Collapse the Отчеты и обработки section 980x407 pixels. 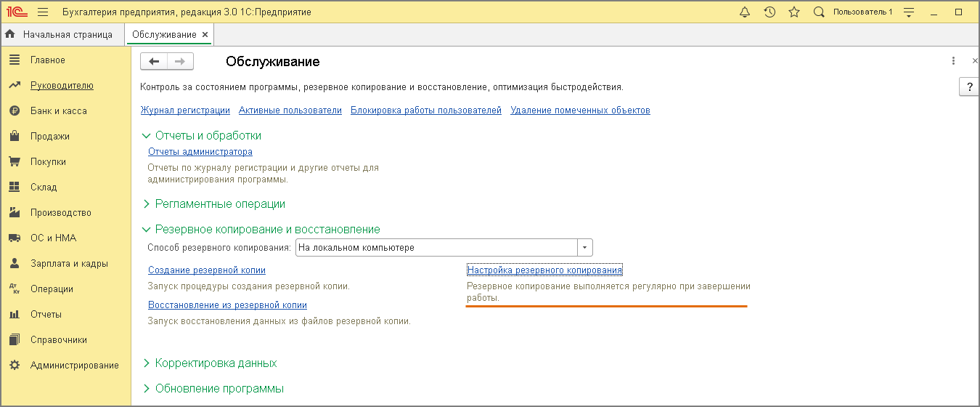pos(147,136)
